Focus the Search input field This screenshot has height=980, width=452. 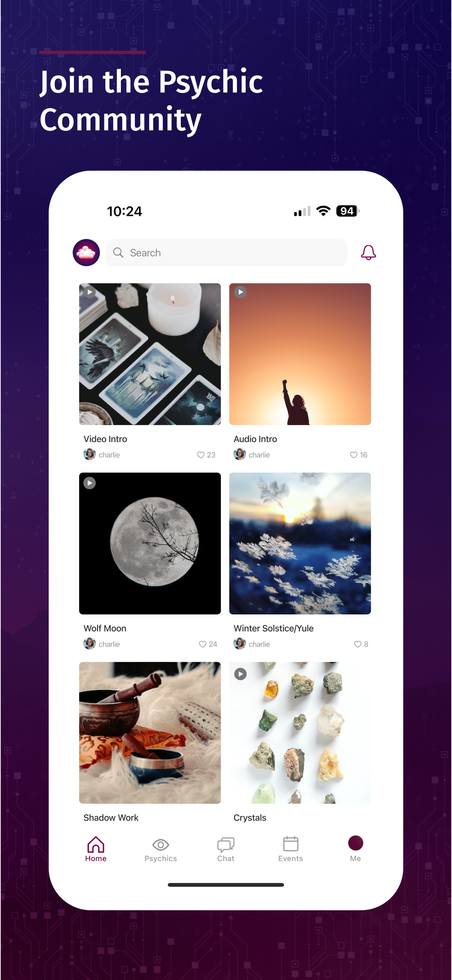(x=226, y=253)
